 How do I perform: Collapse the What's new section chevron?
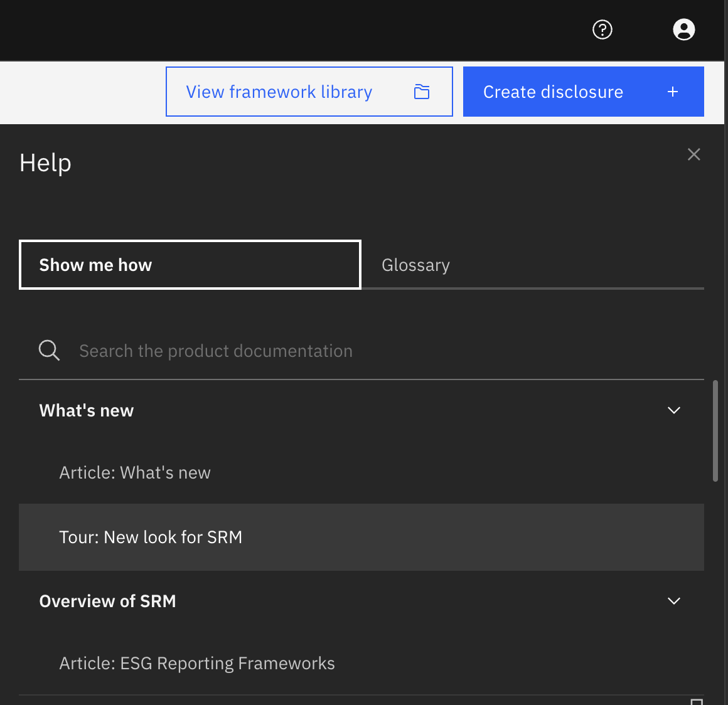[674, 410]
